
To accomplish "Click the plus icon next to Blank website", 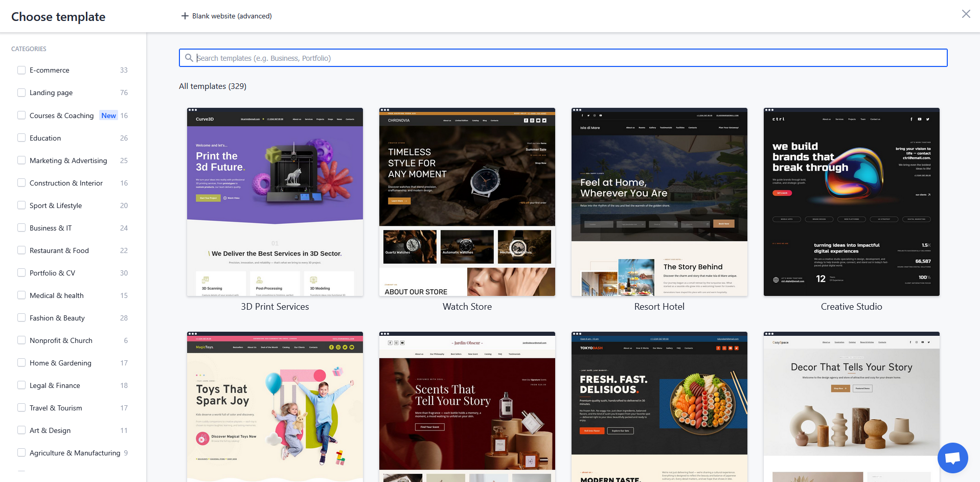I will tap(185, 16).
